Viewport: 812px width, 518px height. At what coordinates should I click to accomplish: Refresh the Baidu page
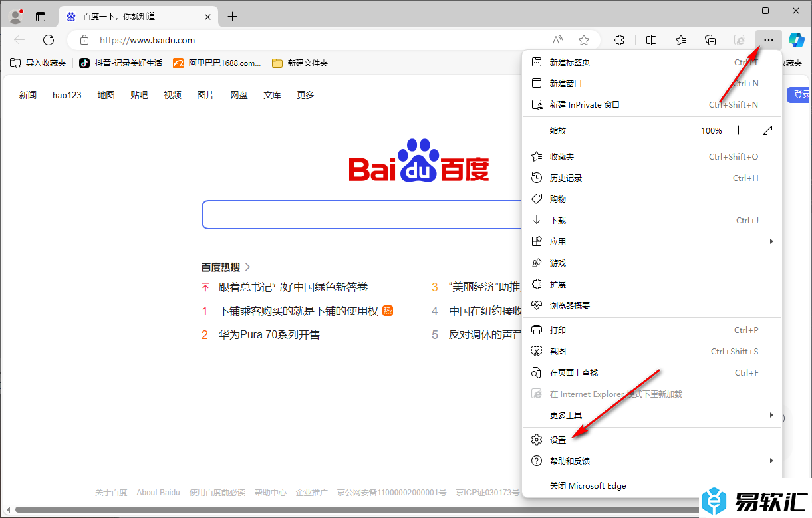point(49,40)
